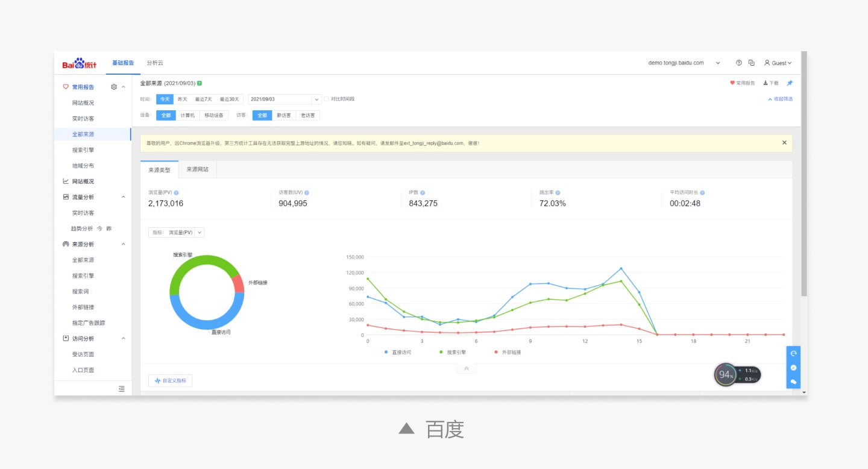Collapse chart area with the up-arrow handle
Image resolution: width=868 pixels, height=469 pixels.
coord(467,369)
